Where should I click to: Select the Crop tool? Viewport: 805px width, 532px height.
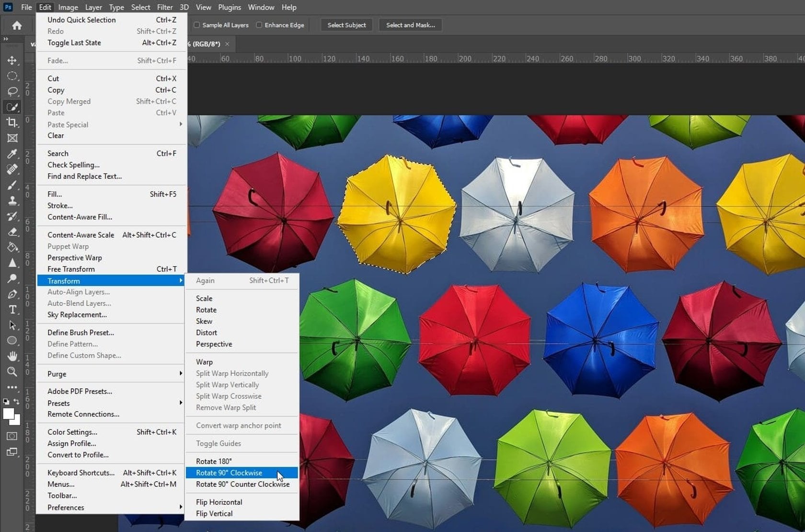pyautogui.click(x=12, y=122)
